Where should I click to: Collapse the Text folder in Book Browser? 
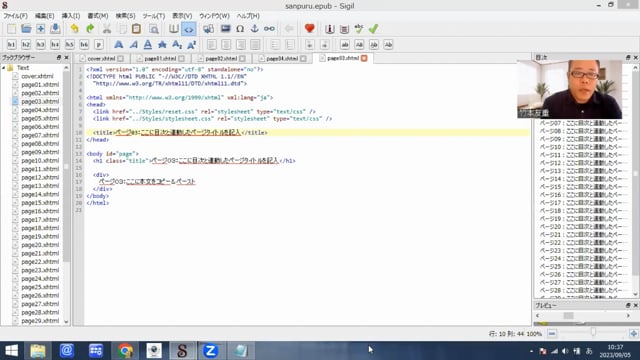pyautogui.click(x=4, y=68)
